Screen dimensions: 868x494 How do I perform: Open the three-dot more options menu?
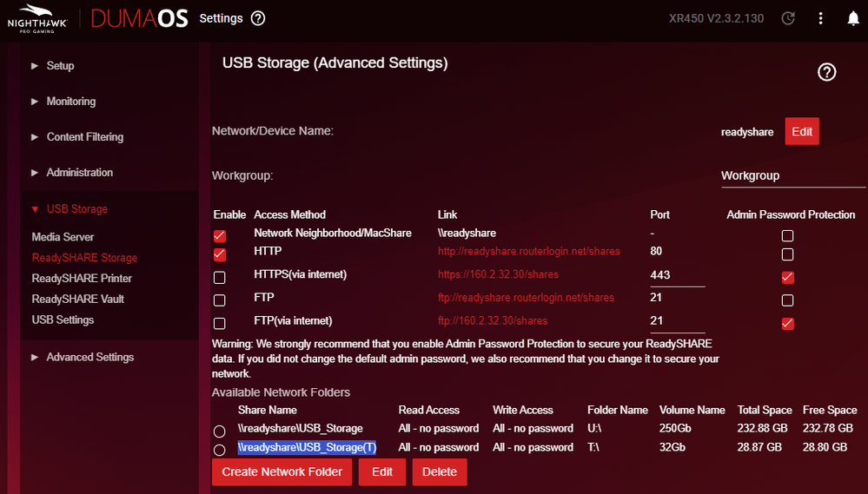[x=821, y=18]
